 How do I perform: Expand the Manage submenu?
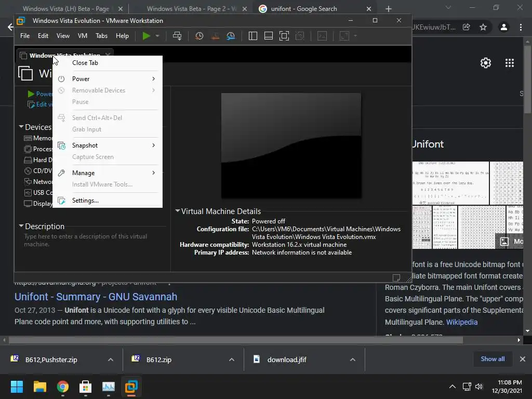[x=108, y=172]
